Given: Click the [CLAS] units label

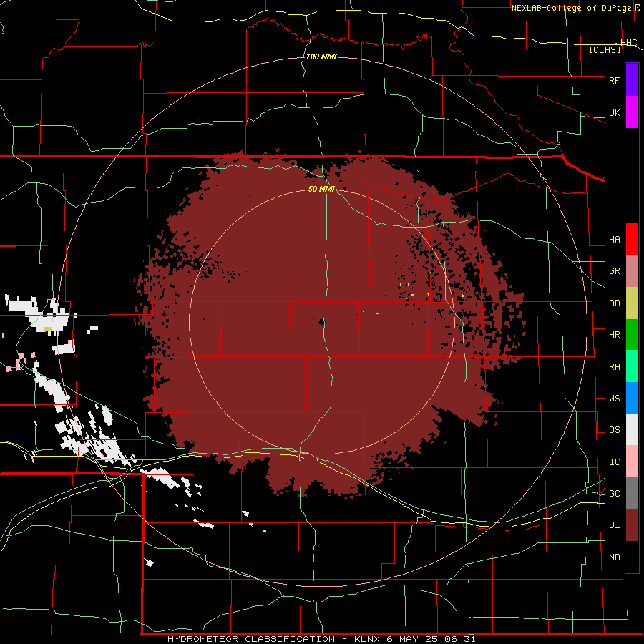Looking at the screenshot, I should tap(605, 49).
